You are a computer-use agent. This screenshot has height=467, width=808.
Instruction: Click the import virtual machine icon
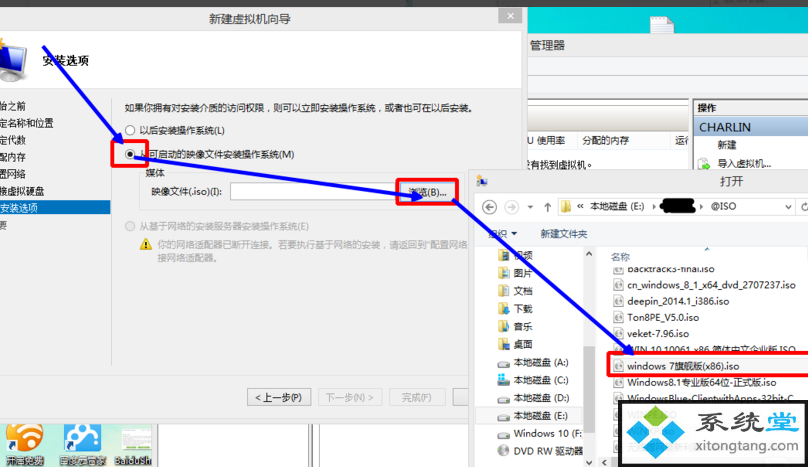(703, 164)
